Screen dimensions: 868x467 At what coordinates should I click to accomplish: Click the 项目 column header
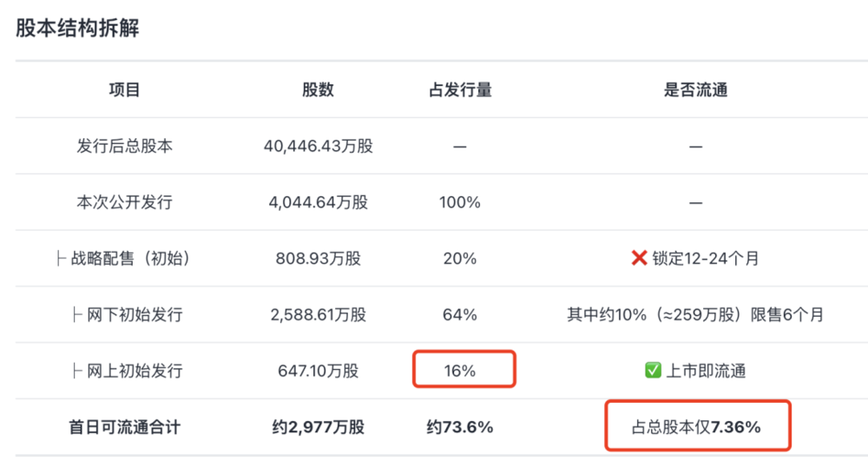(124, 89)
